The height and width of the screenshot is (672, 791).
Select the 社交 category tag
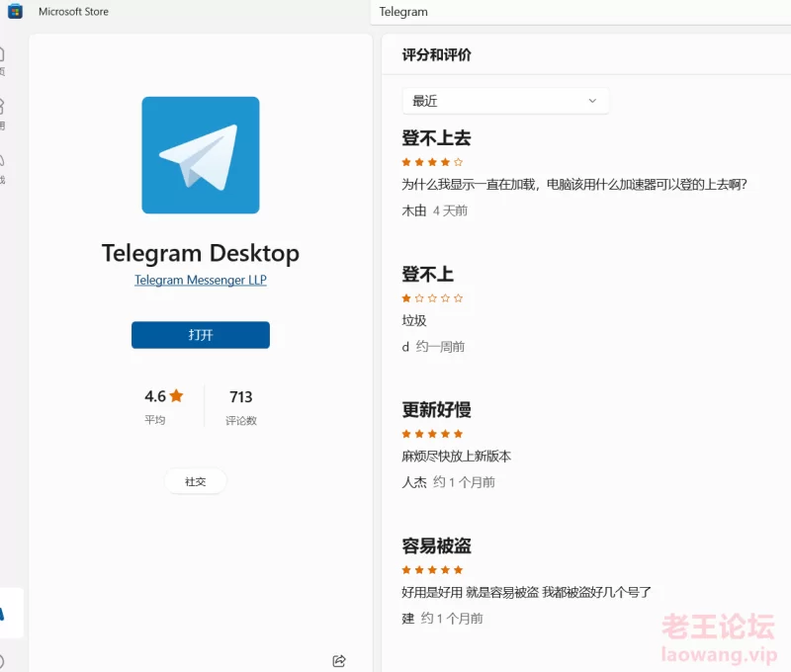click(195, 482)
